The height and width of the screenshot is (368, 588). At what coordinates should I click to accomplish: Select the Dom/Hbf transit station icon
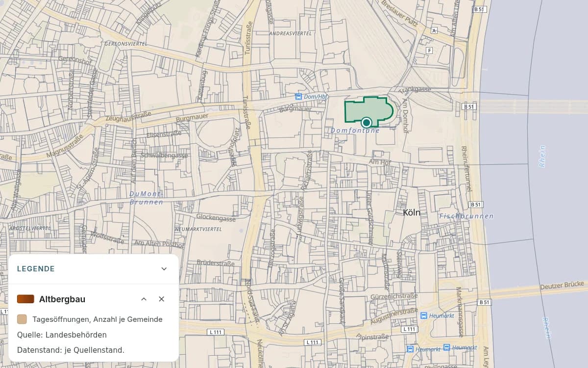[298, 97]
